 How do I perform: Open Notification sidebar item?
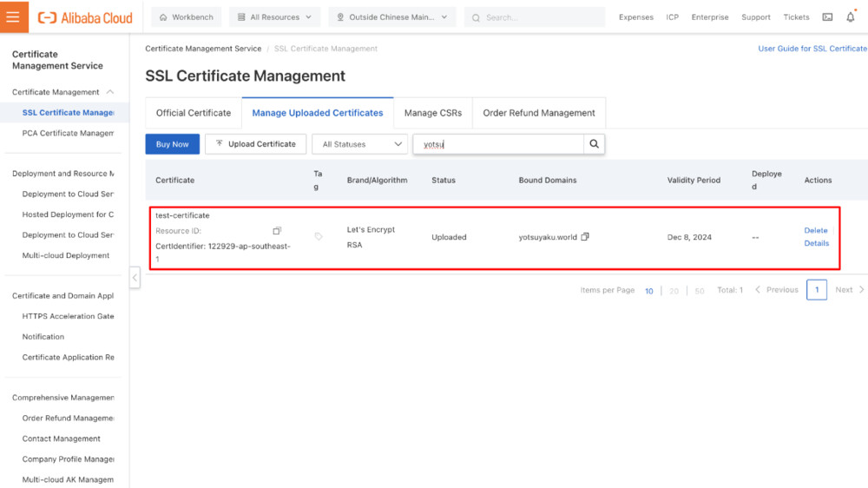coord(43,337)
